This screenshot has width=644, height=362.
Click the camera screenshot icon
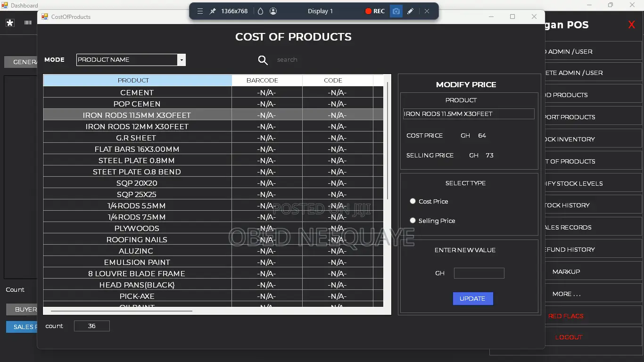[x=396, y=11]
